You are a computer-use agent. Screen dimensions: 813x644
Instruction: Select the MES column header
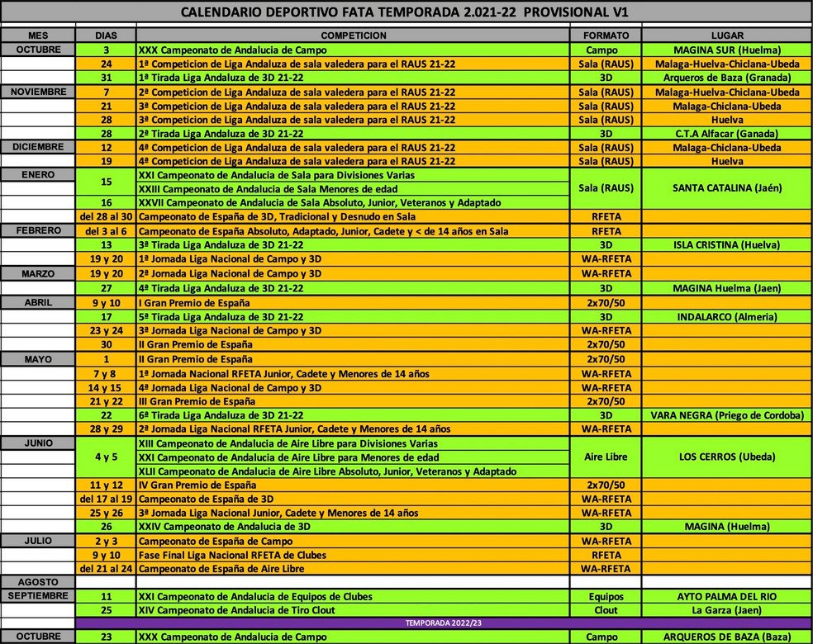coord(37,36)
